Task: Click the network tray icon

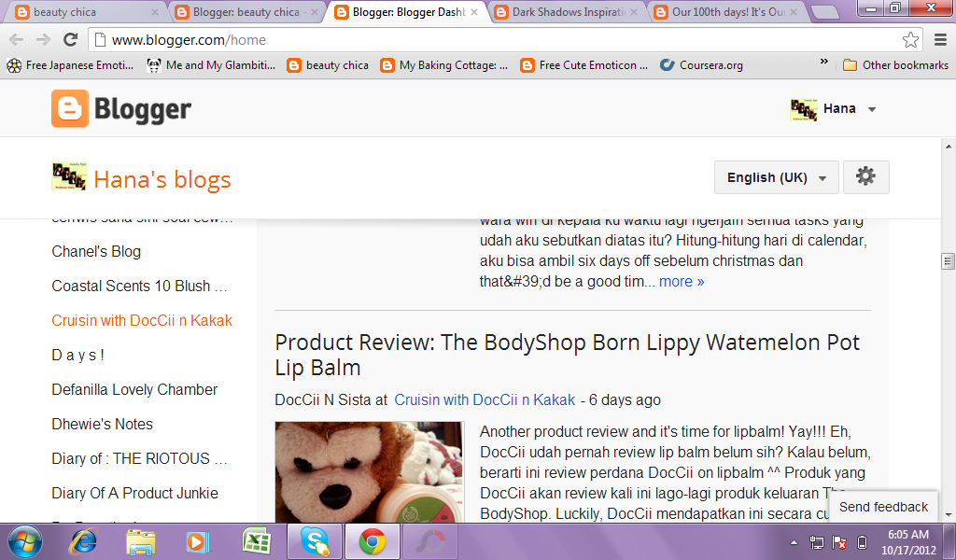Action: click(x=816, y=541)
